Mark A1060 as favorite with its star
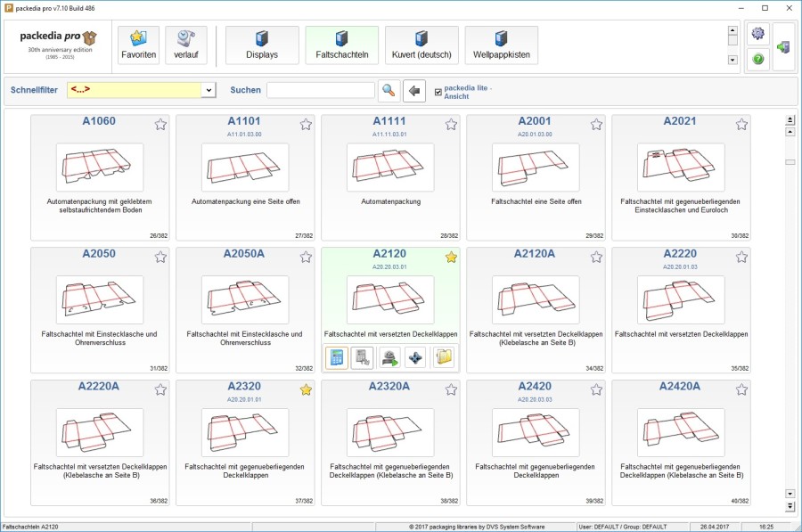The image size is (802, 532). pyautogui.click(x=160, y=125)
